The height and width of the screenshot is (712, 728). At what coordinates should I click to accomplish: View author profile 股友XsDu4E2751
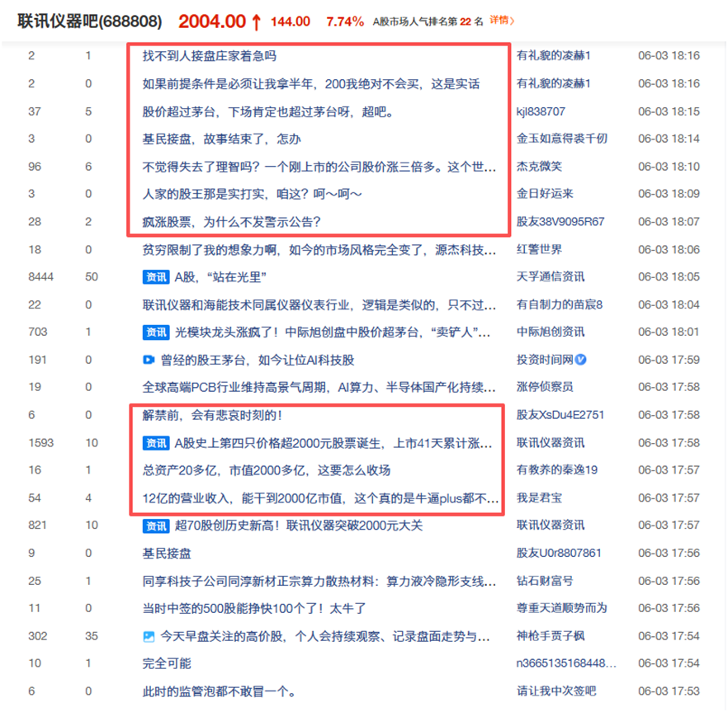tap(560, 415)
